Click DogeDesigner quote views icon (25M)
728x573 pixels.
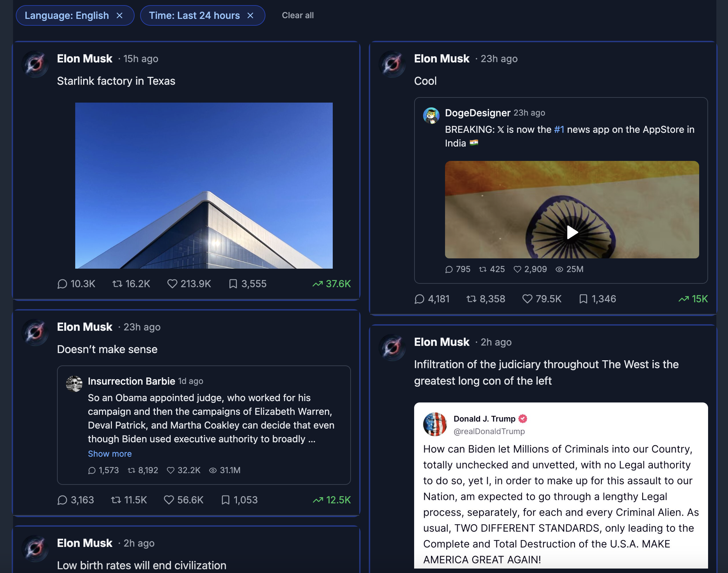pos(559,269)
